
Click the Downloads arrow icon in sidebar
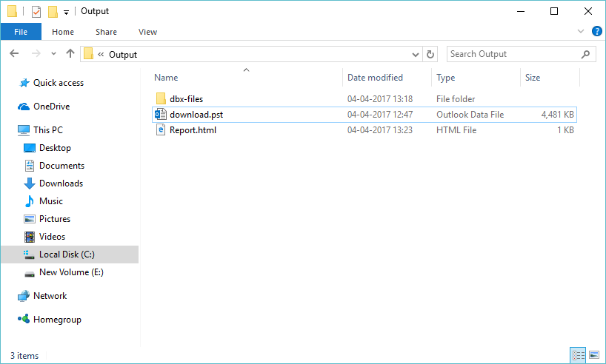click(x=30, y=183)
